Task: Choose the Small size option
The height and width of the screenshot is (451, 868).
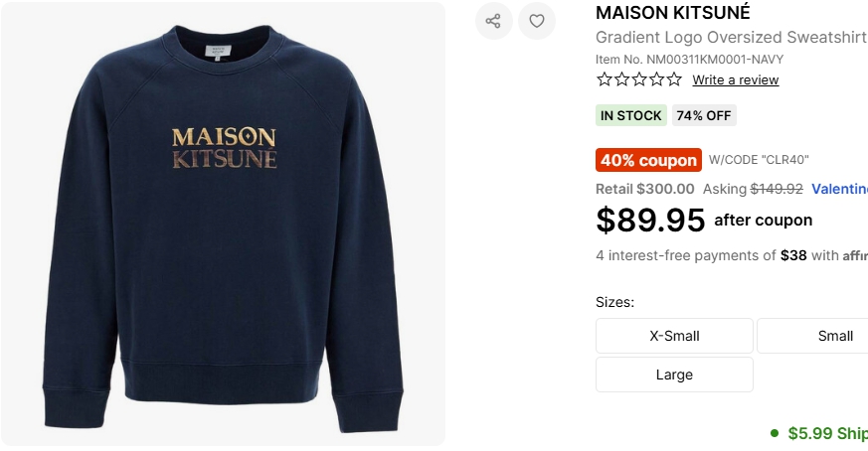Action: click(x=812, y=336)
